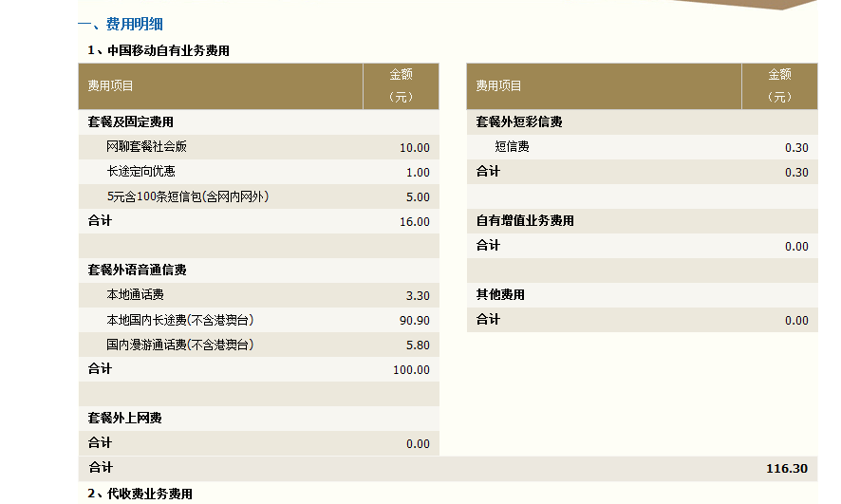This screenshot has height=504, width=841.
Task: Click the 套餐及固定费用 category header
Action: (130, 122)
